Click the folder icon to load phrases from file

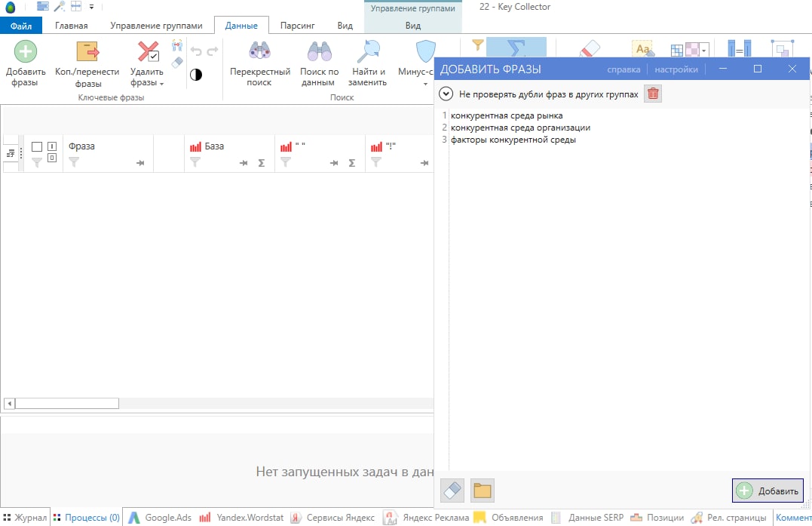coord(482,491)
